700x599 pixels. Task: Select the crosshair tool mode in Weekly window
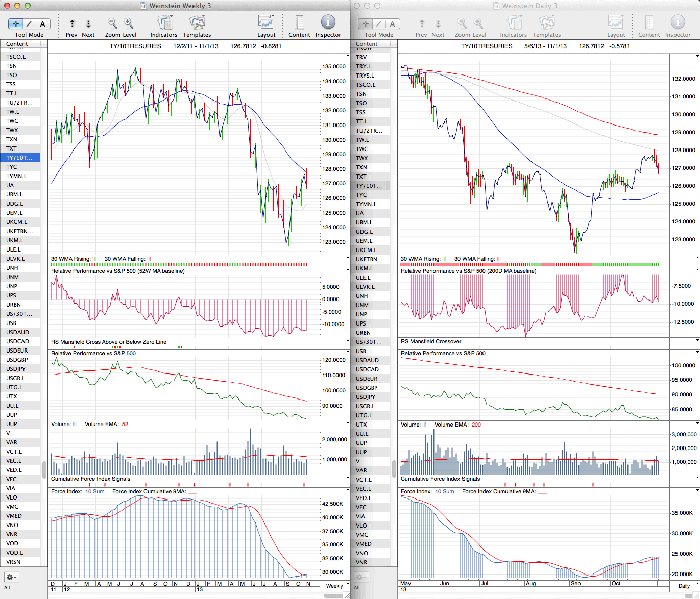[16, 24]
